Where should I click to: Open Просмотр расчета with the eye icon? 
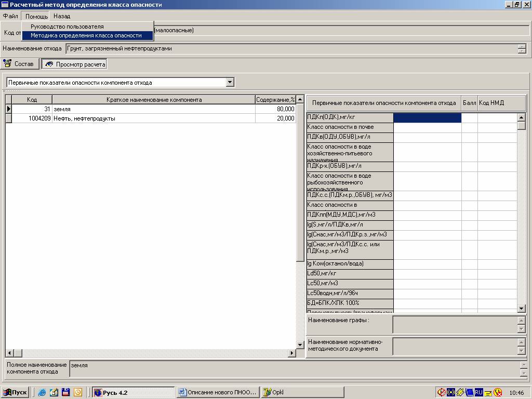(49, 64)
